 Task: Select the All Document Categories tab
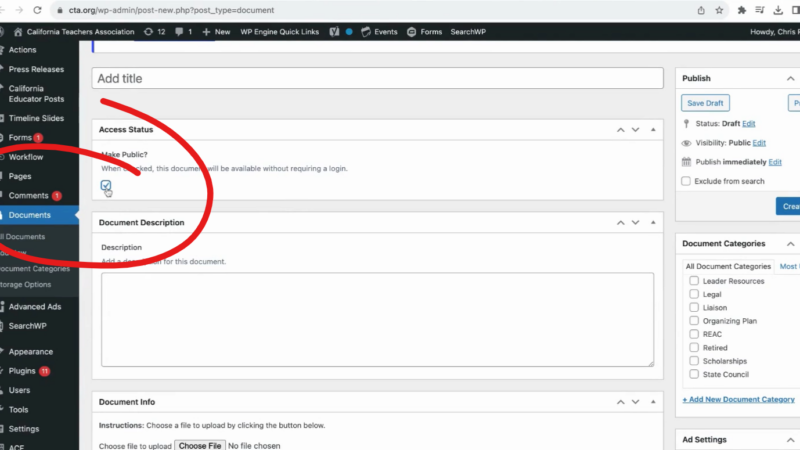coord(728,266)
